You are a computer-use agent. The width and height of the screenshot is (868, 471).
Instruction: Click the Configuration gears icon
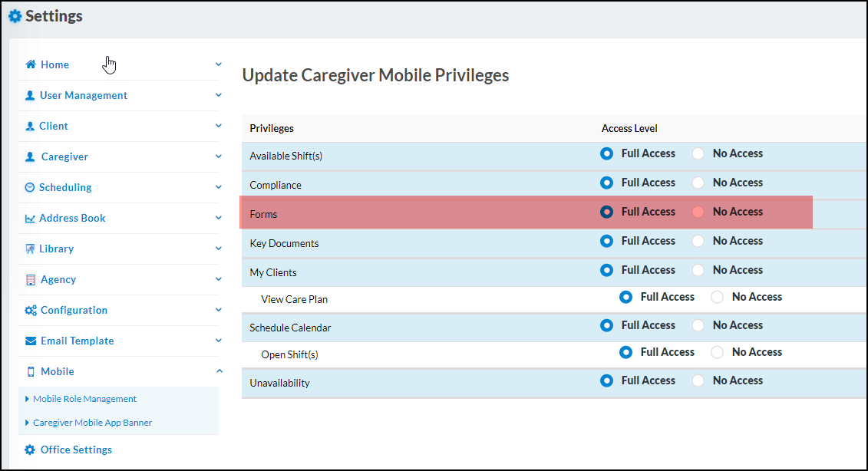click(x=28, y=310)
